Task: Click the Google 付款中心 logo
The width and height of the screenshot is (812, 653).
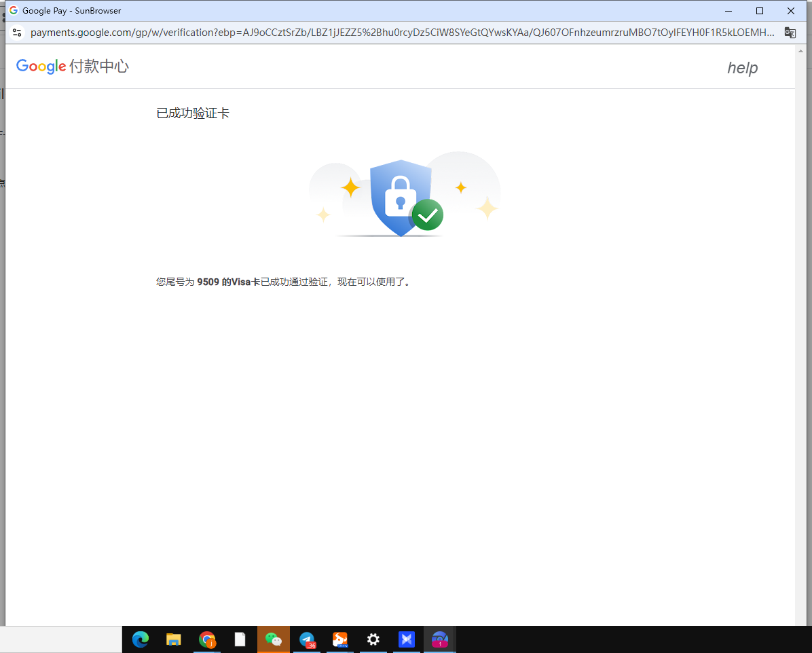Action: tap(73, 67)
